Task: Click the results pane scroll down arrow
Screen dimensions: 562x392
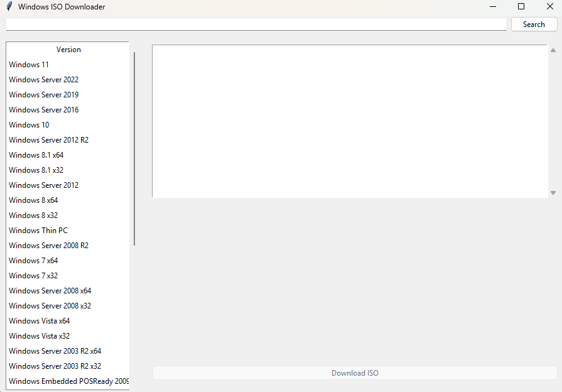Action: pos(553,193)
